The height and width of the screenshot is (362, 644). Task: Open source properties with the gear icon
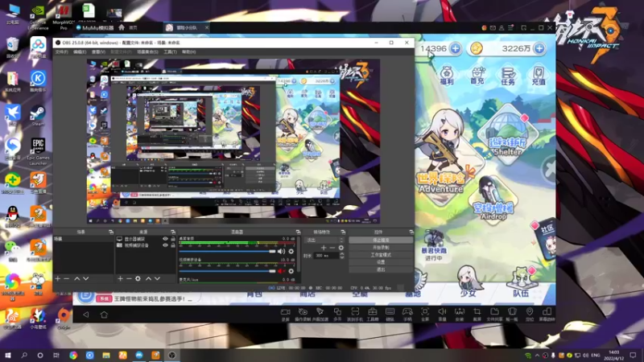tap(138, 278)
